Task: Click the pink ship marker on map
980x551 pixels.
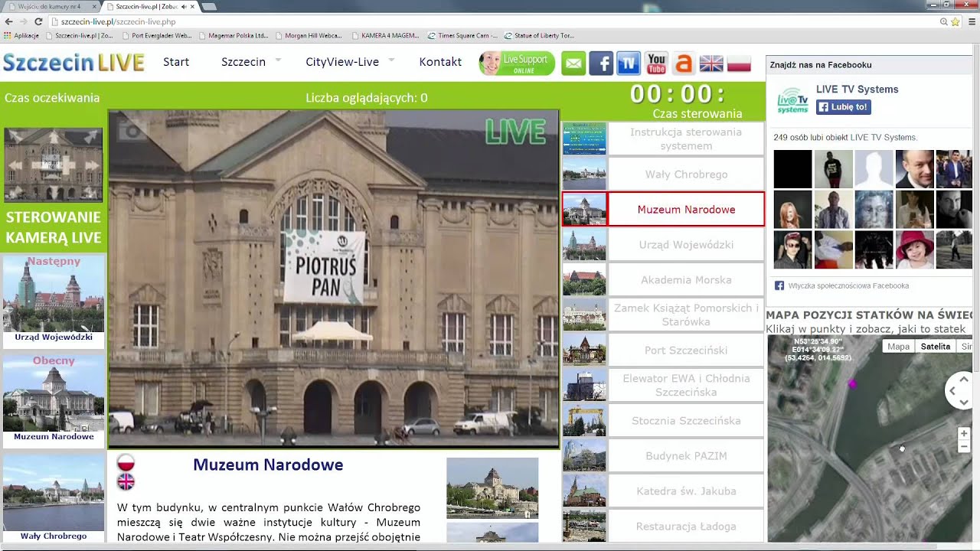Action: click(x=852, y=384)
